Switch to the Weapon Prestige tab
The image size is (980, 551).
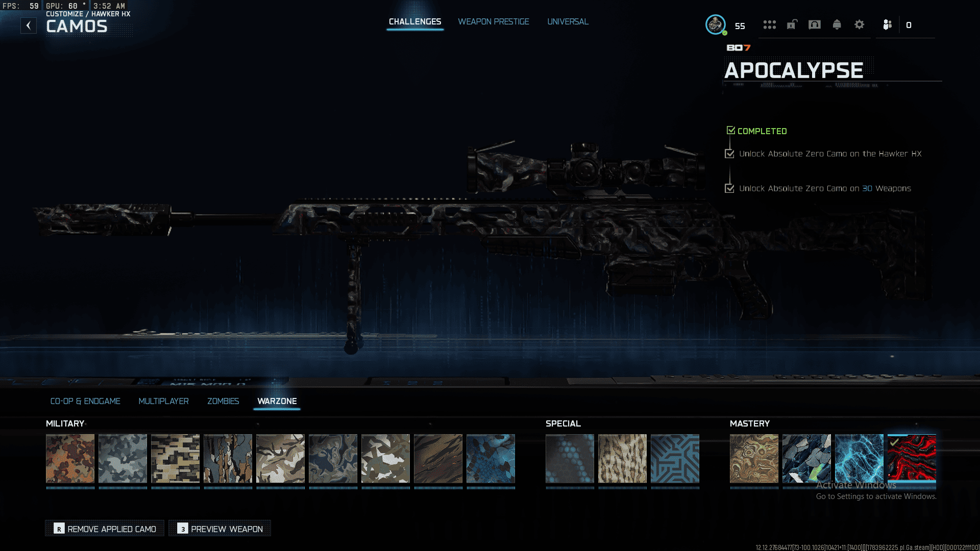click(494, 22)
